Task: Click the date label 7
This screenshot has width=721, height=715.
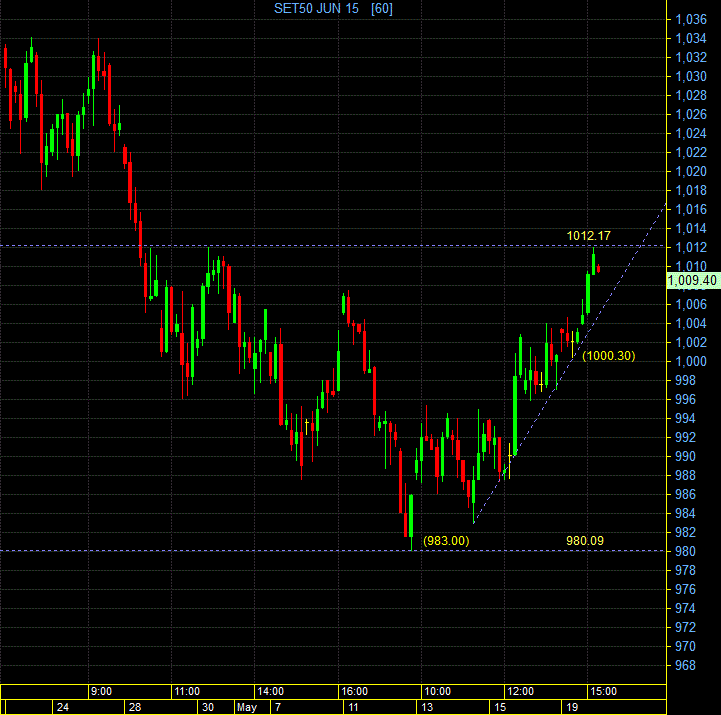Action: click(278, 707)
